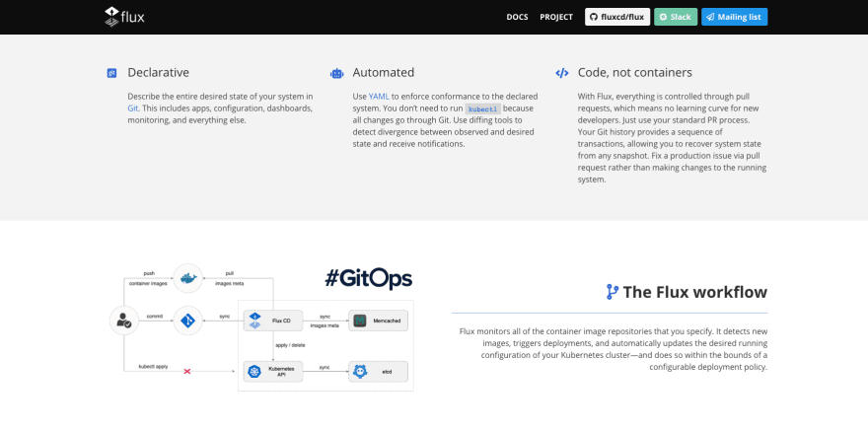The image size is (868, 430).
Task: Click the Automated heading
Action: coord(383,73)
